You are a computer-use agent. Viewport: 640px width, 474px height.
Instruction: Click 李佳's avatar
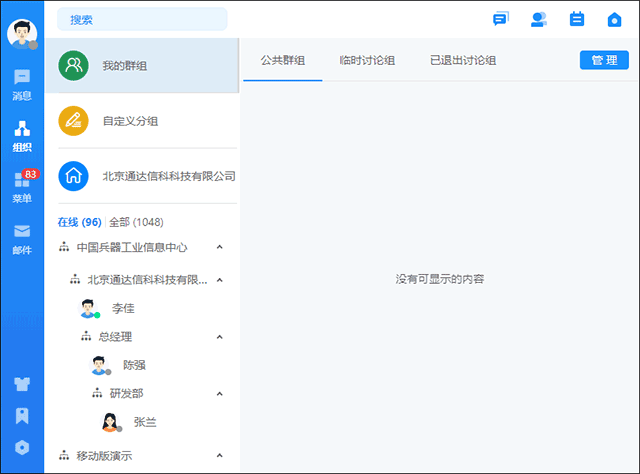[89, 308]
